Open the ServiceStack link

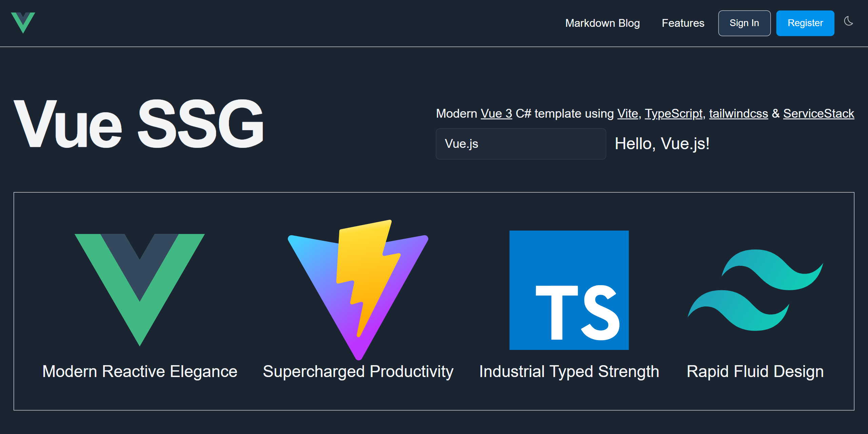point(818,113)
